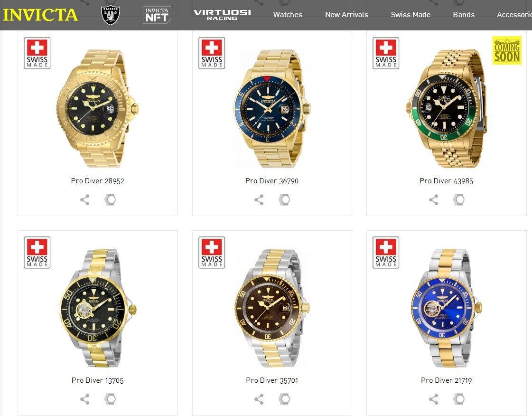Viewport: 532px width, 416px height.
Task: Go to Swiss Made in navigation
Action: pyautogui.click(x=411, y=15)
